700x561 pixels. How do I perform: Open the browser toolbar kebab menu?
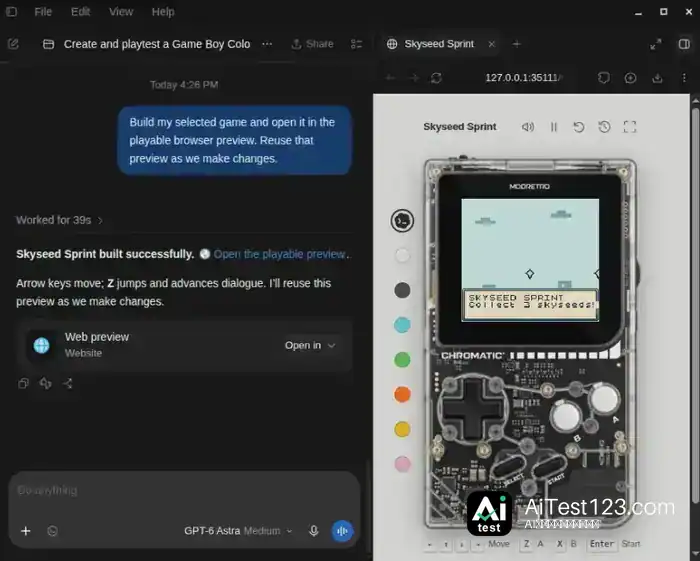684,78
